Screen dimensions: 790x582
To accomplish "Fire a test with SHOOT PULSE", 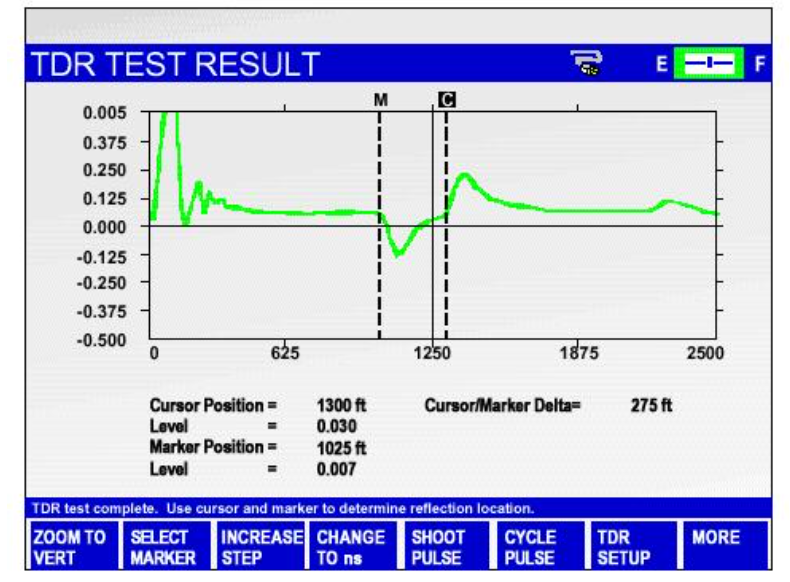I will pos(438,546).
